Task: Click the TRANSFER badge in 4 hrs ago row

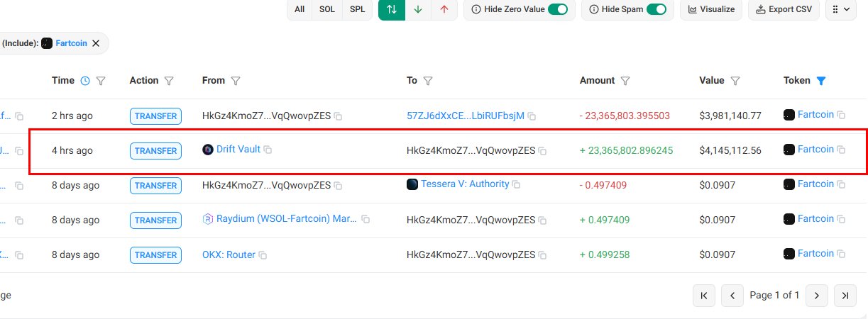Action: click(155, 151)
